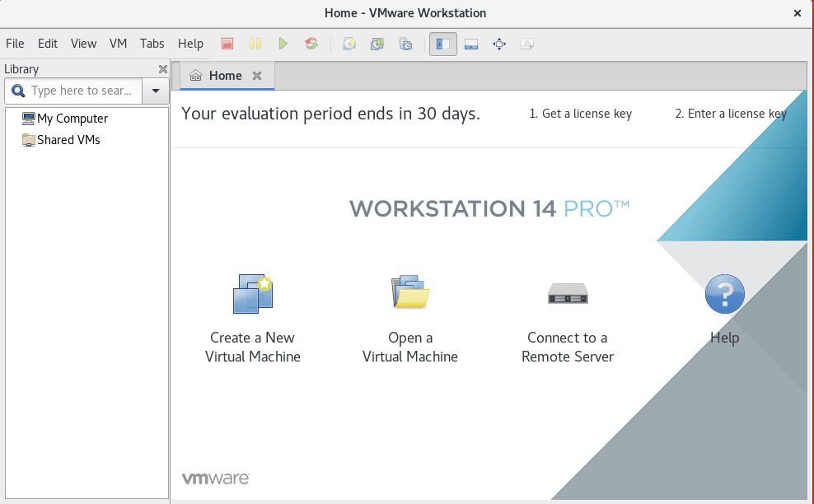This screenshot has width=814, height=504.
Task: Select Create a New Virtual Machine
Action: pos(252,313)
